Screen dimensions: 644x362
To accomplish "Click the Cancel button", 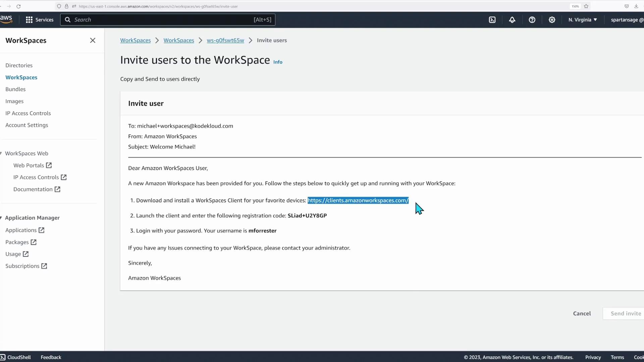I will coord(582,313).
